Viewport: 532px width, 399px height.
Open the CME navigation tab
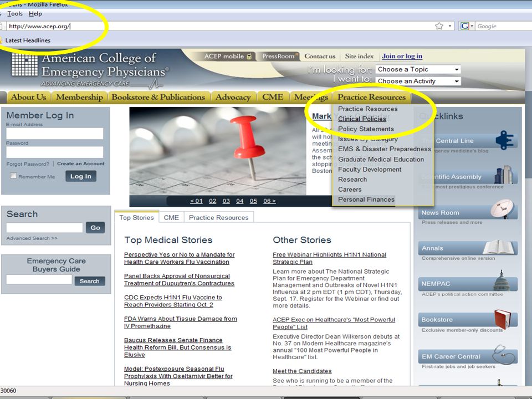click(273, 97)
